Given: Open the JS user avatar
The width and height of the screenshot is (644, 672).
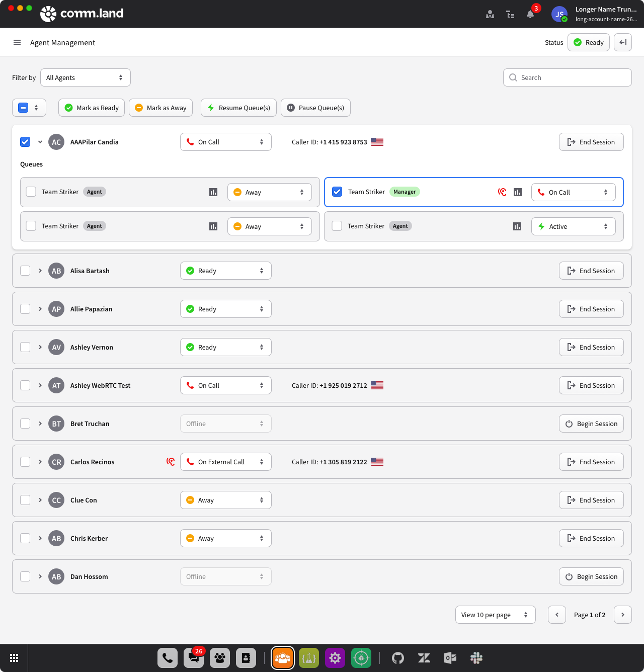Looking at the screenshot, I should 559,14.
